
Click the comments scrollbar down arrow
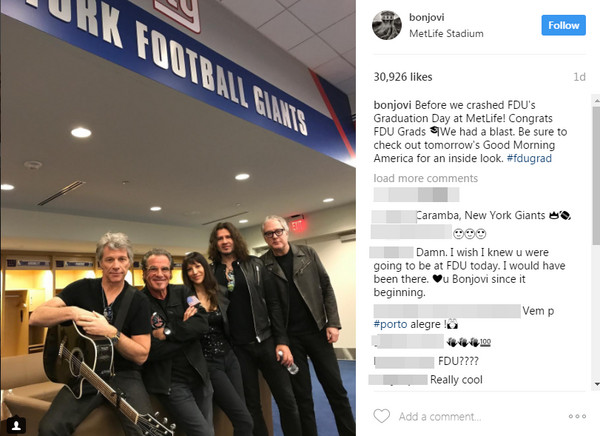pos(596,384)
